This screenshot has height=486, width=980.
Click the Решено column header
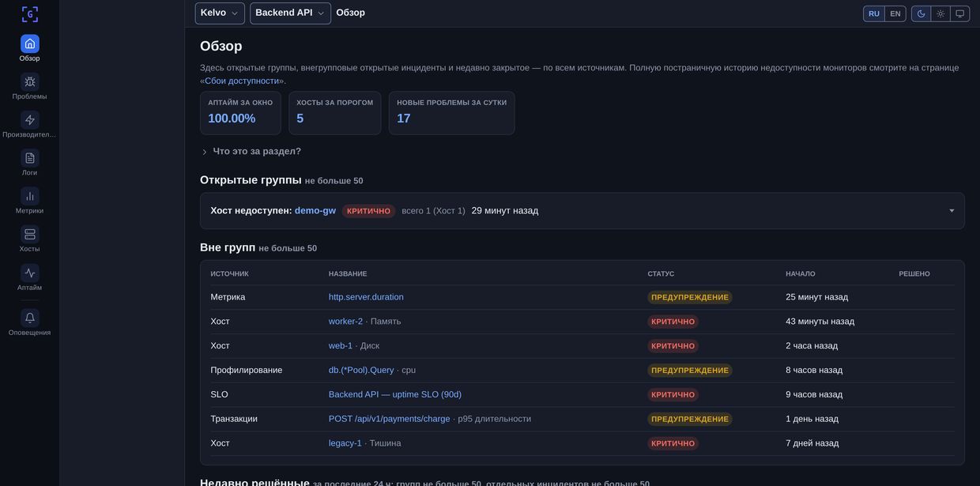coord(914,274)
